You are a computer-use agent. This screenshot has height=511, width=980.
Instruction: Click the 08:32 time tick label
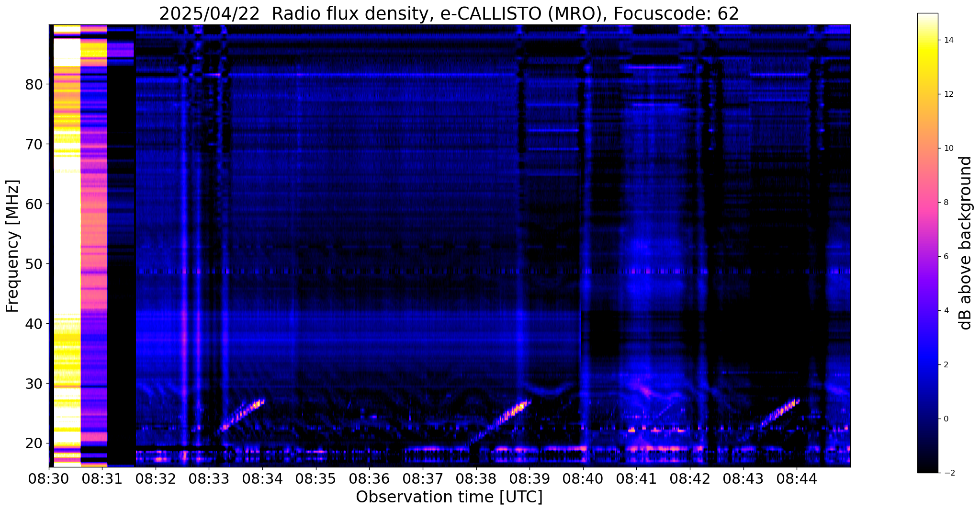156,478
